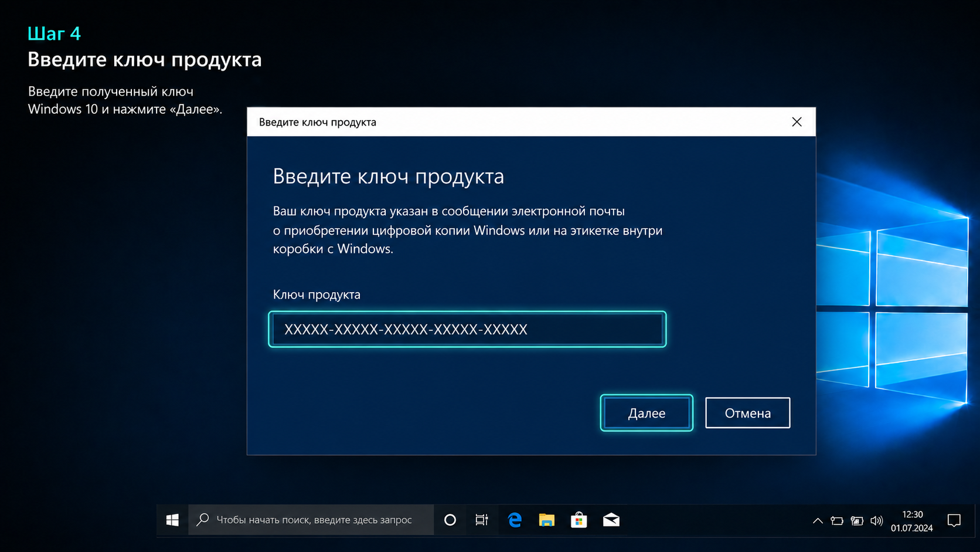Viewport: 980px width, 552px height.
Task: Click the date 01.07.2024 in the tray
Action: click(912, 528)
